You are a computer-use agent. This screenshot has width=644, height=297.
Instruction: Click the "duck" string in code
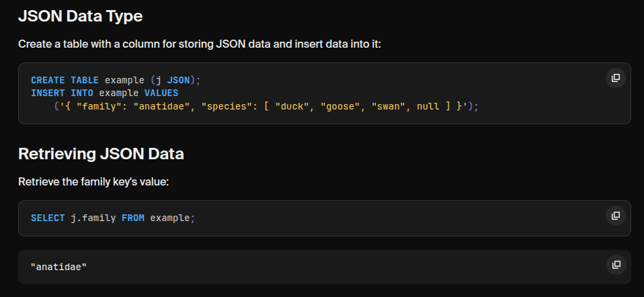click(290, 106)
